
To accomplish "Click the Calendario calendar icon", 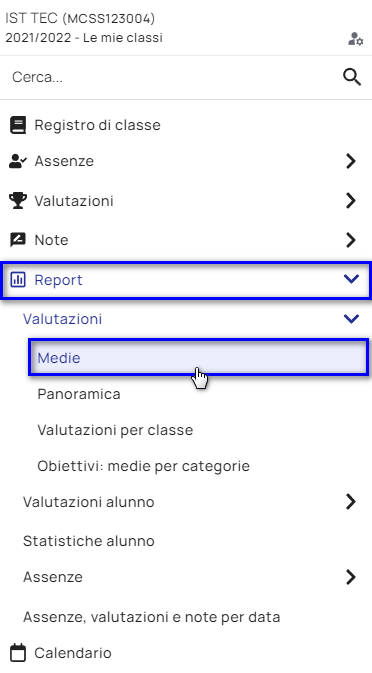I will [18, 653].
